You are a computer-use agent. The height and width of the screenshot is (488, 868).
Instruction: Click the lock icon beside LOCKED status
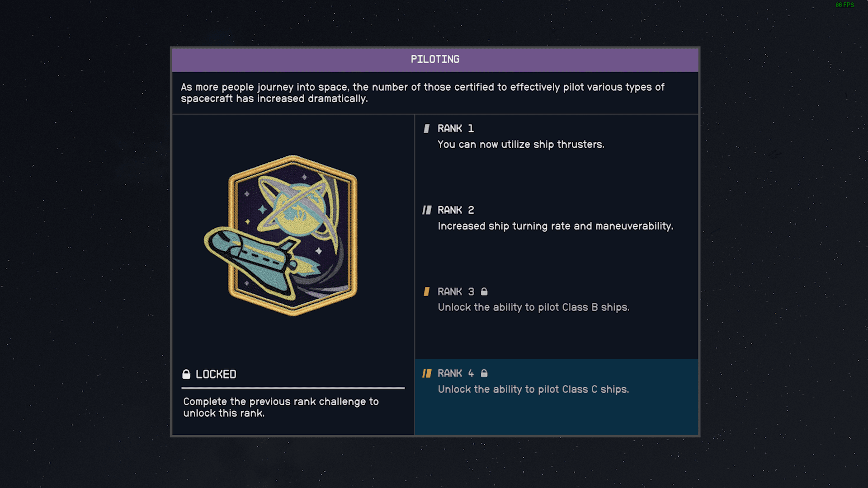coord(186,374)
